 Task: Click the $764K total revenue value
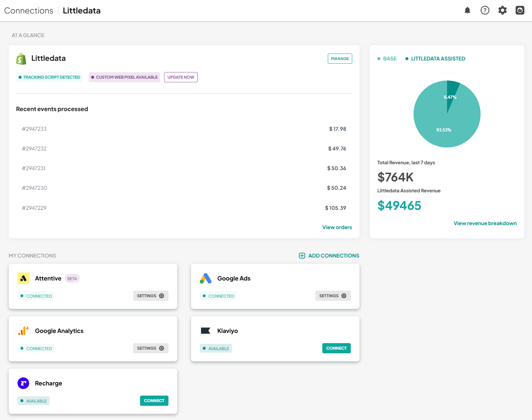(x=396, y=177)
